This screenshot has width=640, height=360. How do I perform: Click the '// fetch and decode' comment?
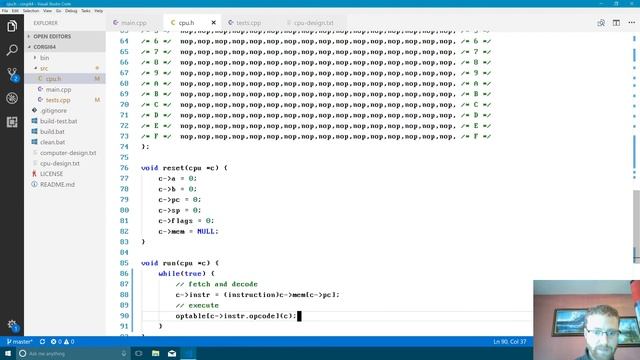coord(217,284)
